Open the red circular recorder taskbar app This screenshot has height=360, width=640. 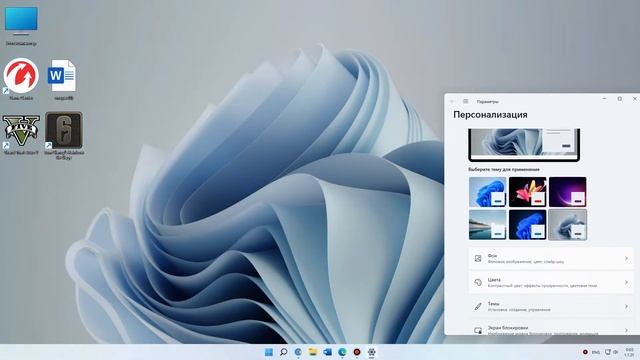click(357, 352)
